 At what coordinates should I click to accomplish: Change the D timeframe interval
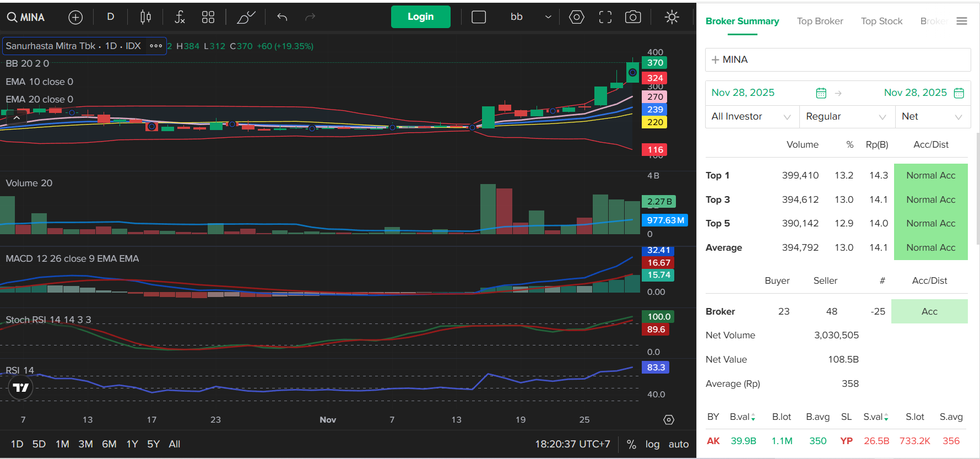(110, 17)
